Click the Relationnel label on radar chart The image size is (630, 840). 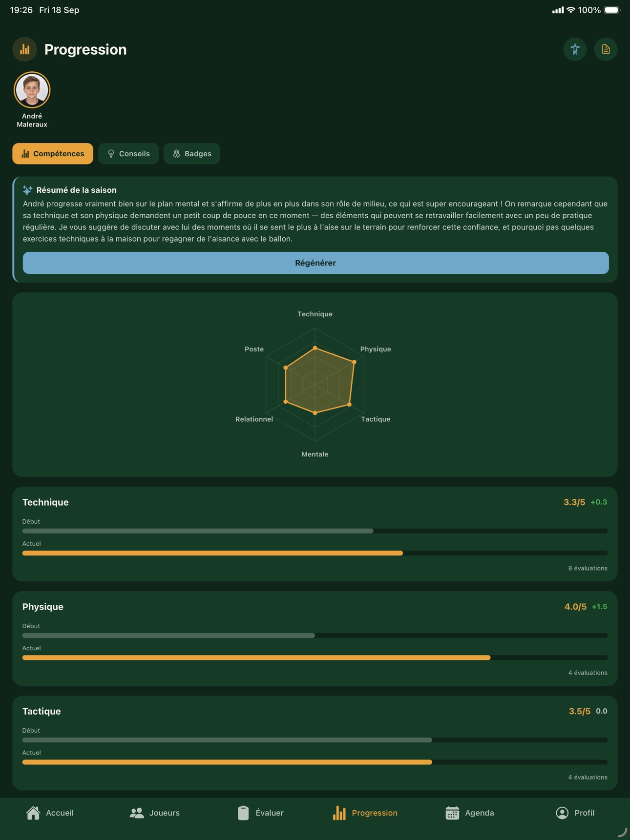pyautogui.click(x=254, y=419)
